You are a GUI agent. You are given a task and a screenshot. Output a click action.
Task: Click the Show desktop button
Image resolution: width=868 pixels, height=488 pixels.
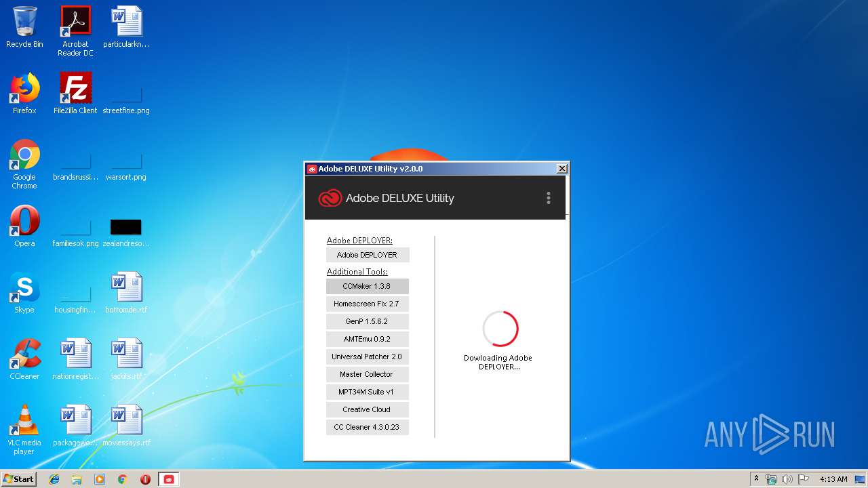tap(861, 479)
